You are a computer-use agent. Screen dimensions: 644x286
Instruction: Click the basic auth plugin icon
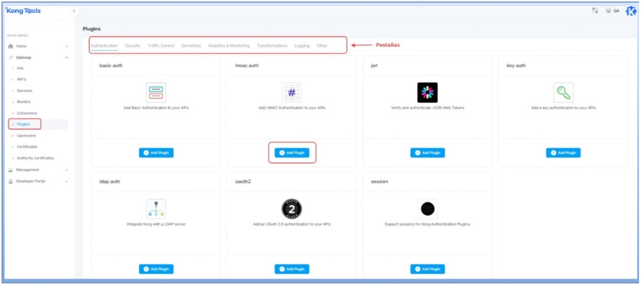point(156,92)
